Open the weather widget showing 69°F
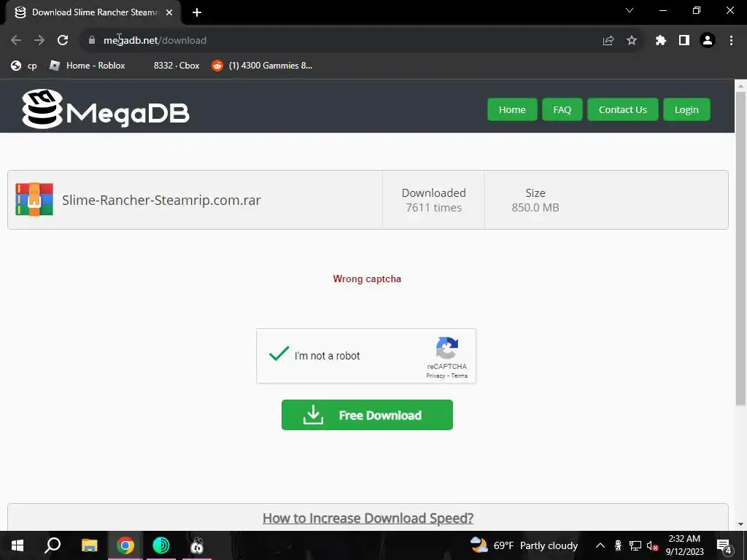 tap(524, 545)
